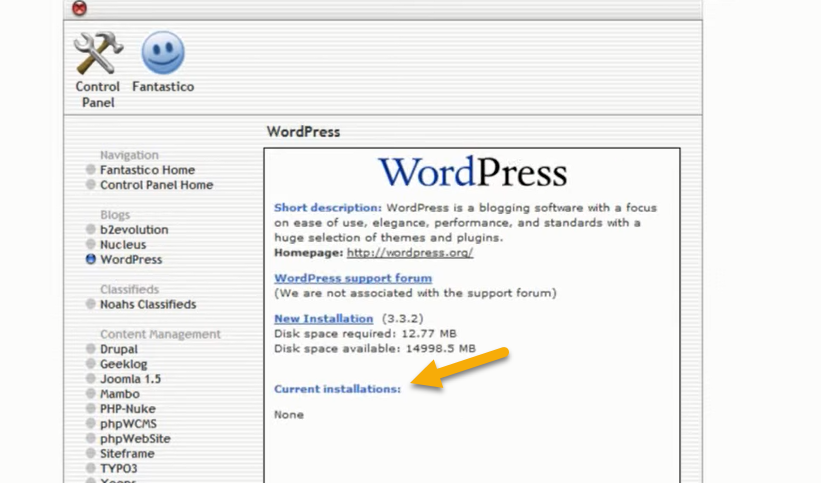Click the bullet beside phpWCMS
821x483 pixels.
[91, 423]
